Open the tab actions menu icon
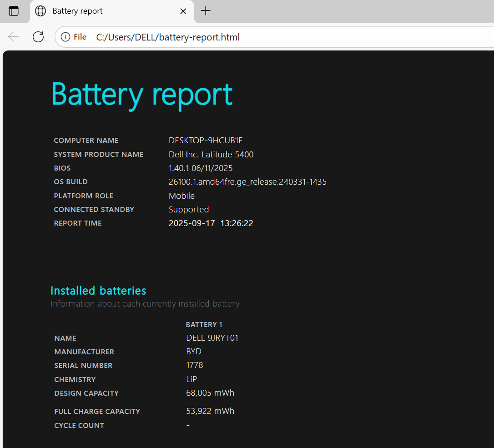 coord(14,11)
